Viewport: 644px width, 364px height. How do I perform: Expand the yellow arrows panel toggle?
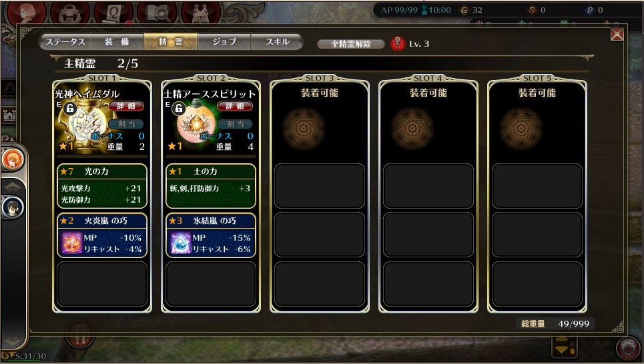(565, 346)
